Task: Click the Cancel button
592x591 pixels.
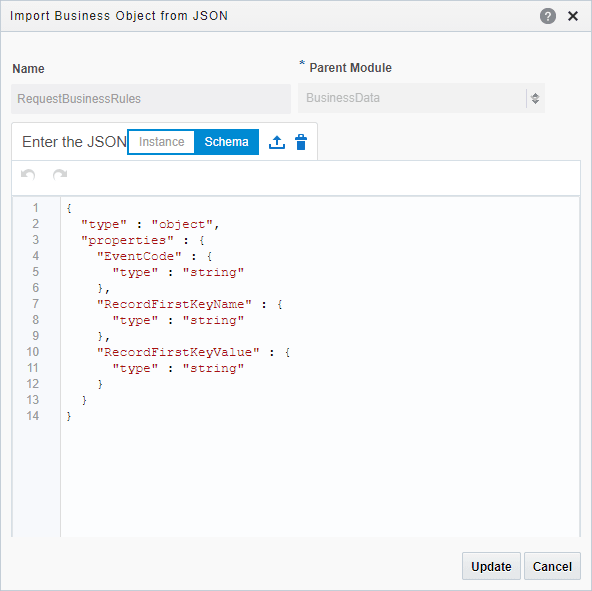Action: 552,566
